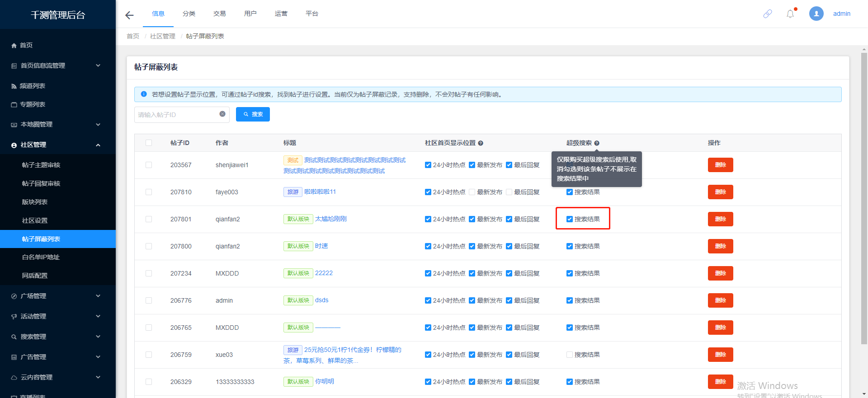
Task: Open the link chain icon in header
Action: (x=768, y=14)
